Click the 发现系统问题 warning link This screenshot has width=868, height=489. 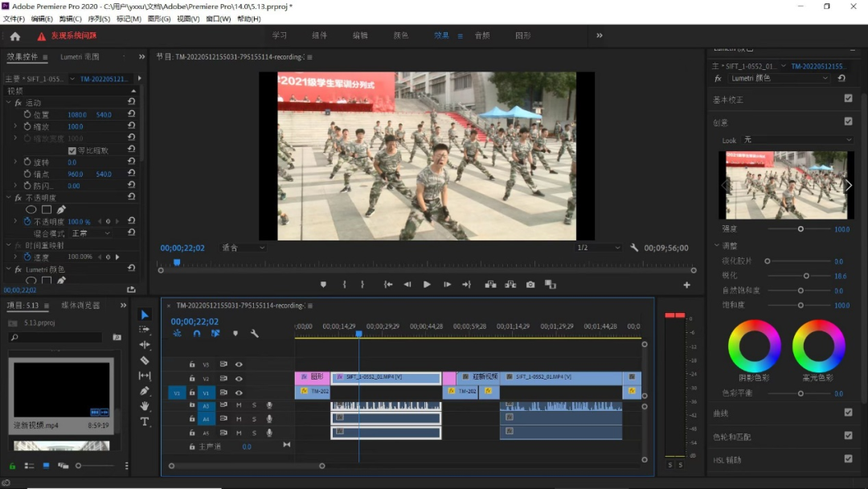[73, 36]
